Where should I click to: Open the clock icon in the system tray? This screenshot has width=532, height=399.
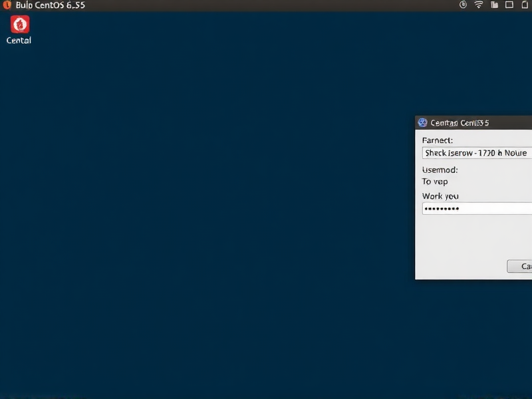coord(463,5)
